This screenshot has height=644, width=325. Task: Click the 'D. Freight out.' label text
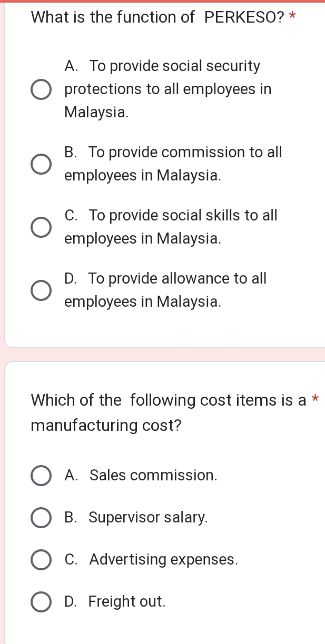pos(115,601)
